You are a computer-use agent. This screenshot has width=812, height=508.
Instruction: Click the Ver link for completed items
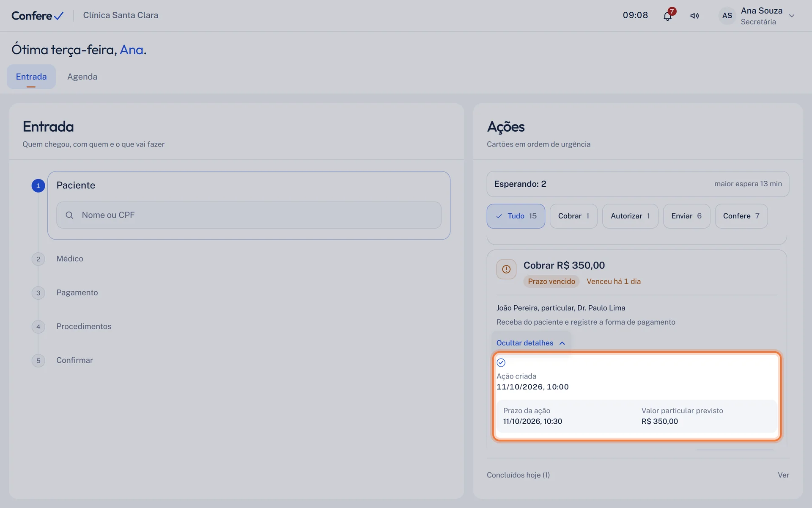click(x=783, y=475)
